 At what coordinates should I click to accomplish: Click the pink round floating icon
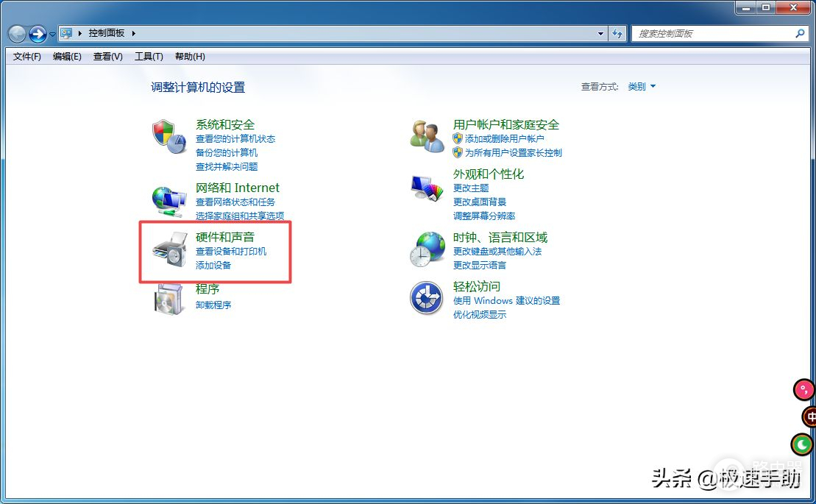804,389
